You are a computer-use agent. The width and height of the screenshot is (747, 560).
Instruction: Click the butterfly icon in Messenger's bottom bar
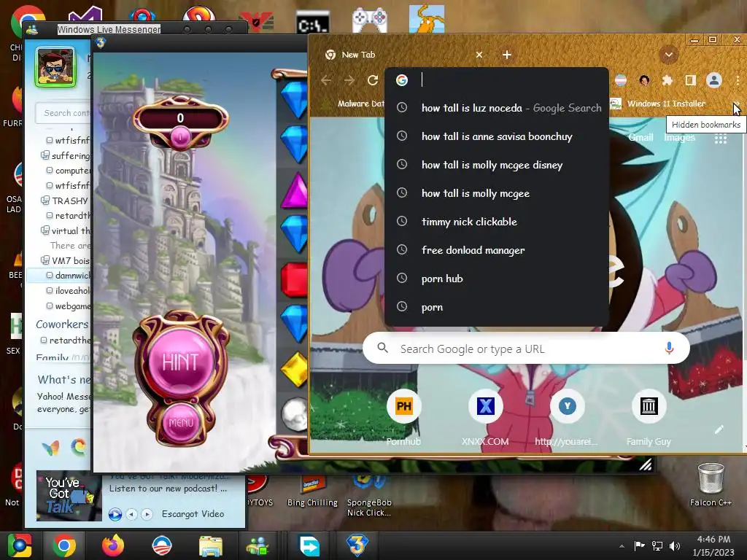click(50, 448)
